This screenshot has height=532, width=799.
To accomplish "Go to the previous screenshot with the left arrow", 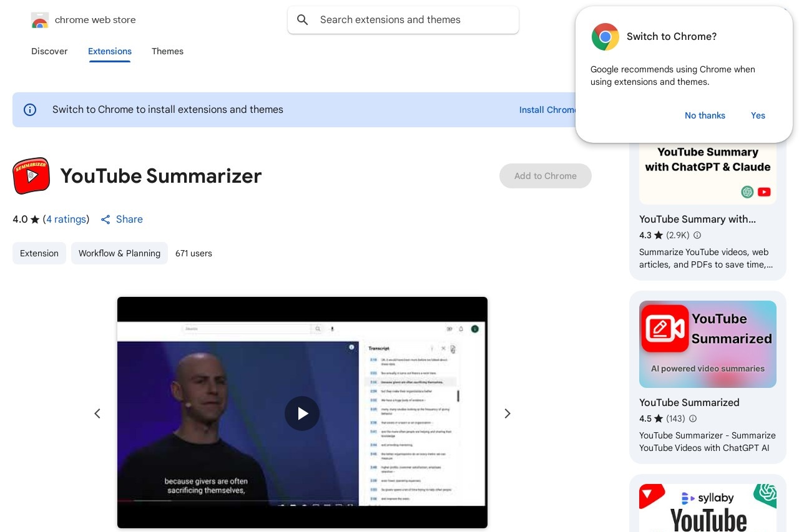I will click(97, 414).
